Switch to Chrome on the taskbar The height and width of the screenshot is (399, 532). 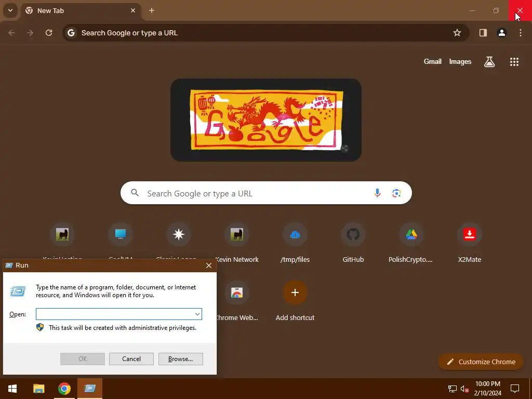[x=64, y=389]
